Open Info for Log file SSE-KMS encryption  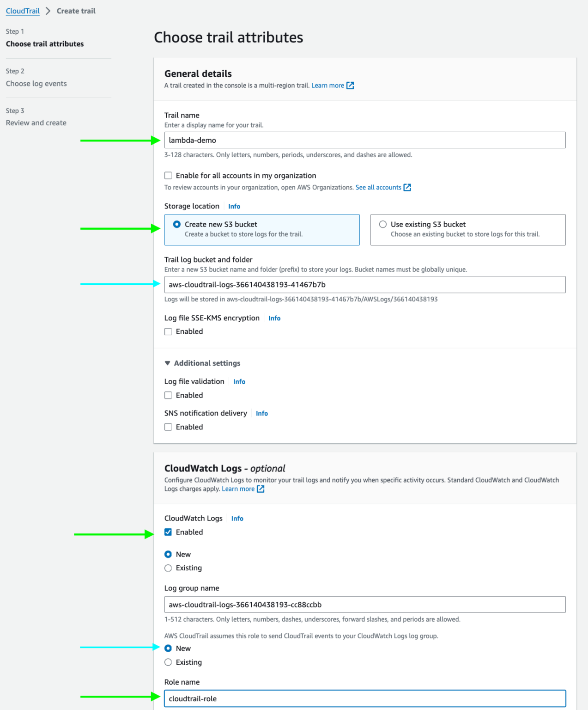pos(274,318)
